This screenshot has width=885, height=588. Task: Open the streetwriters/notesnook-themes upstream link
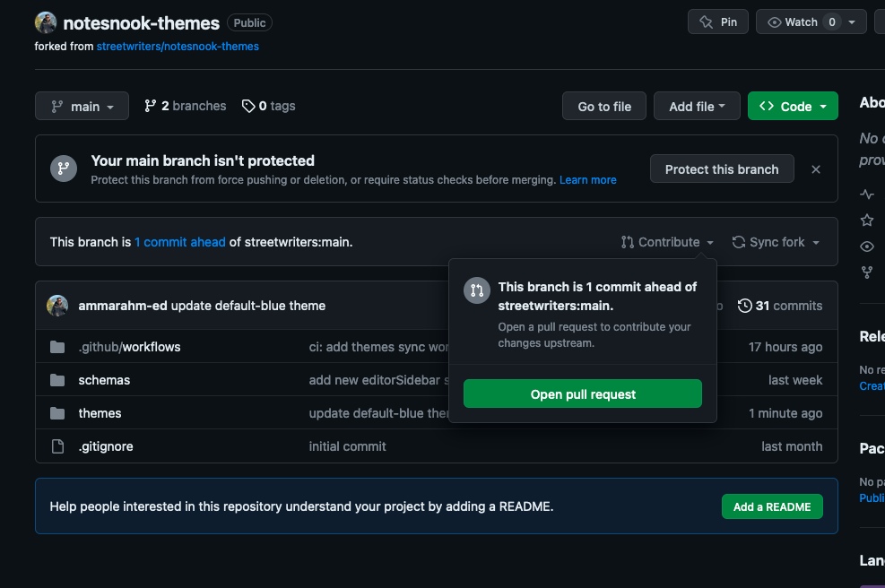[178, 46]
